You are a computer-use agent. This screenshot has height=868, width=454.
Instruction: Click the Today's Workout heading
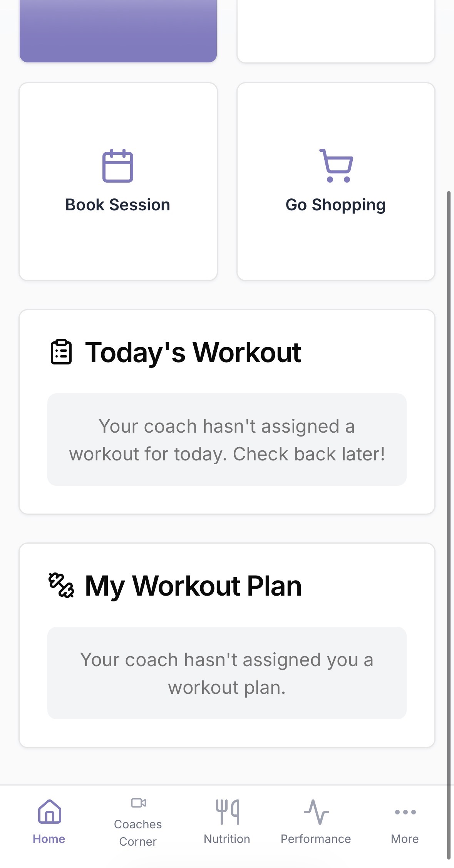tap(193, 353)
